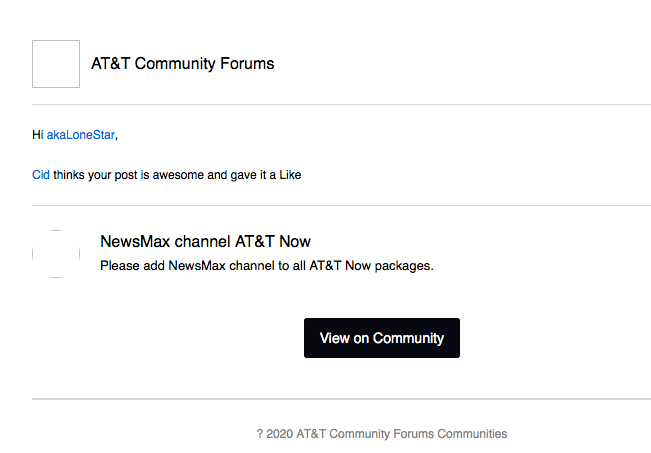Click the divider line above the footer
Viewport: 651px width, 453px height.
pyautogui.click(x=341, y=399)
